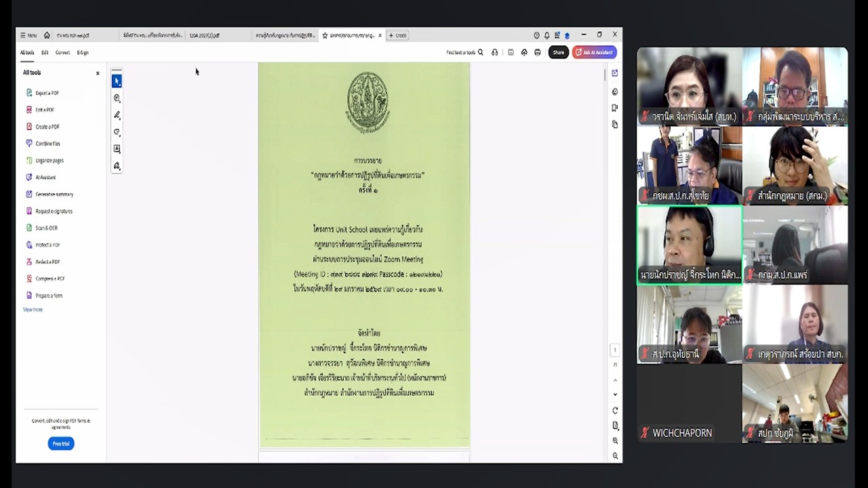Viewport: 868px width, 488px height.
Task: Select the Export a PDF tool
Action: 46,92
